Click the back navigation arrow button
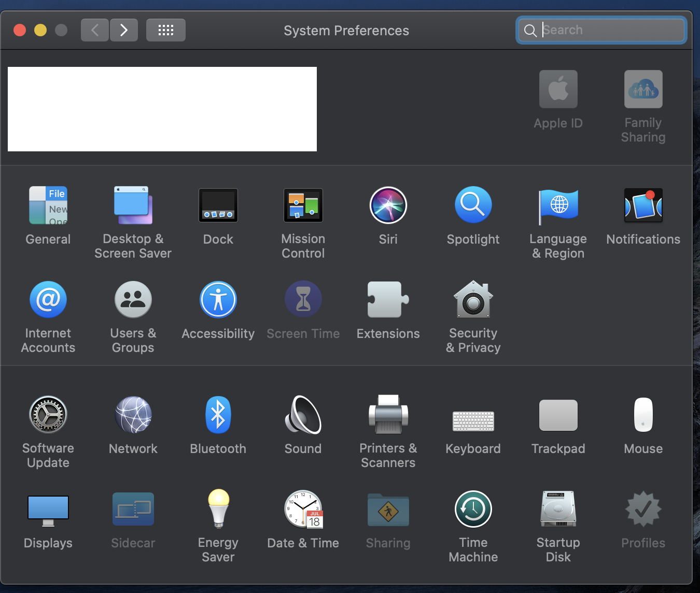The height and width of the screenshot is (593, 700). pos(95,30)
